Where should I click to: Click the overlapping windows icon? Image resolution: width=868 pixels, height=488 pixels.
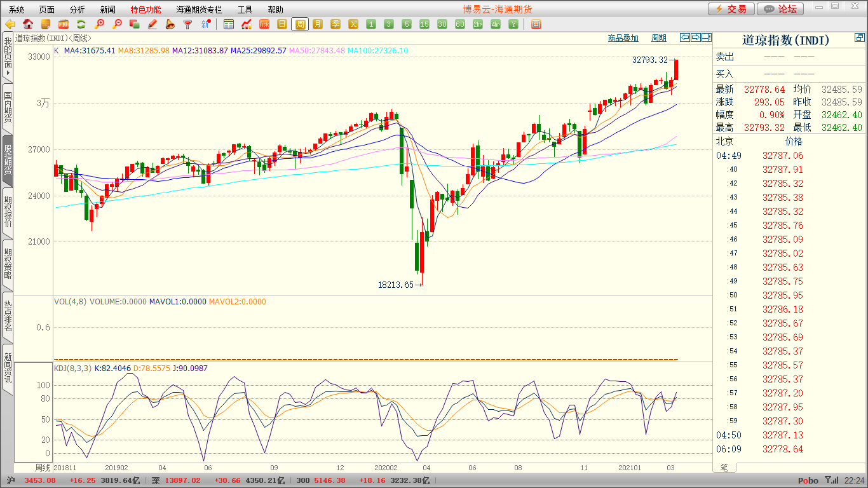tap(134, 24)
